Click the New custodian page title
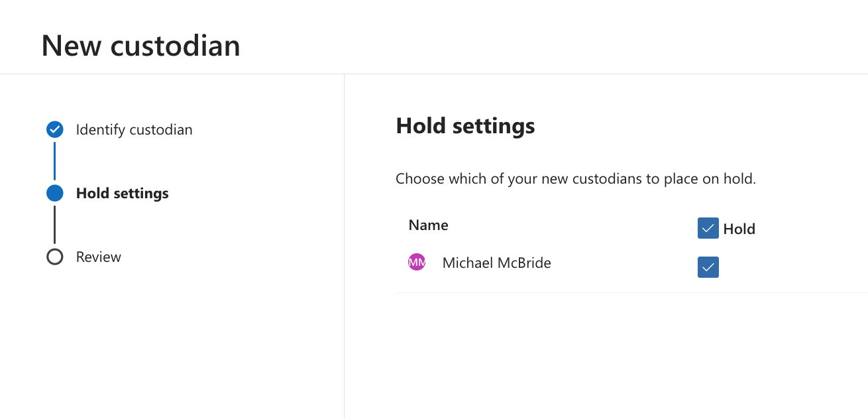868x419 pixels. 140,46
